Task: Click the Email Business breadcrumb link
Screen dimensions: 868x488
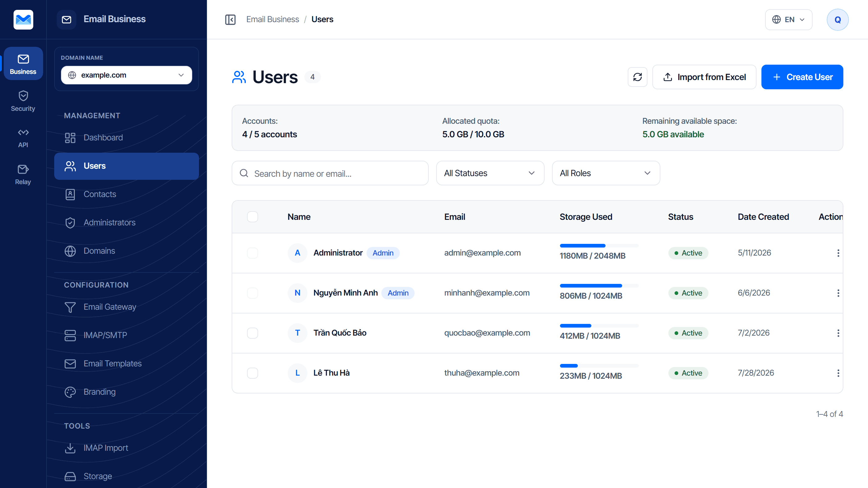Action: (x=272, y=19)
